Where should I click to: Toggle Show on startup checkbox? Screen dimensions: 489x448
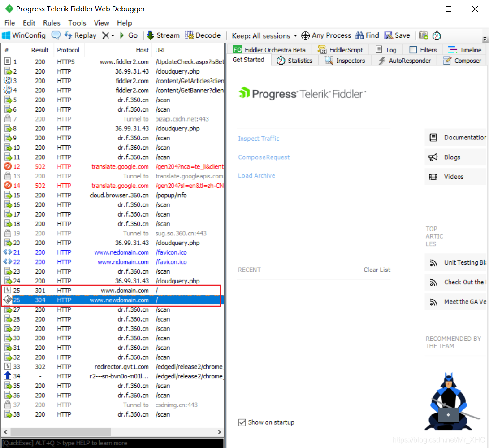tap(242, 422)
